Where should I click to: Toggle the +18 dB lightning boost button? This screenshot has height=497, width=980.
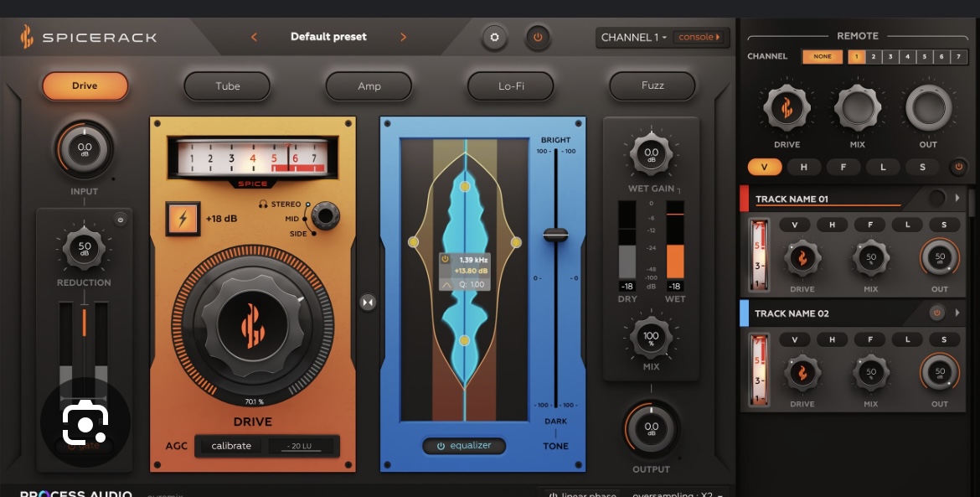pos(183,219)
